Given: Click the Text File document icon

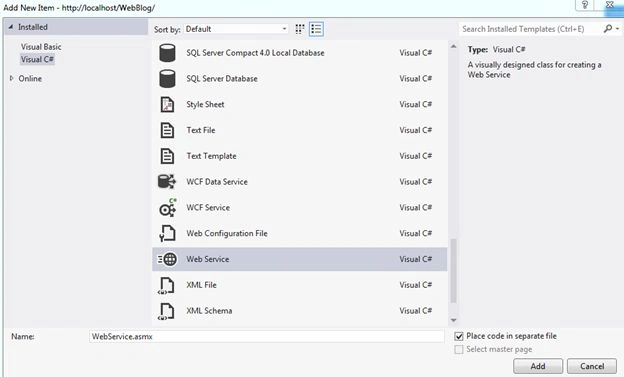Looking at the screenshot, I should (167, 130).
